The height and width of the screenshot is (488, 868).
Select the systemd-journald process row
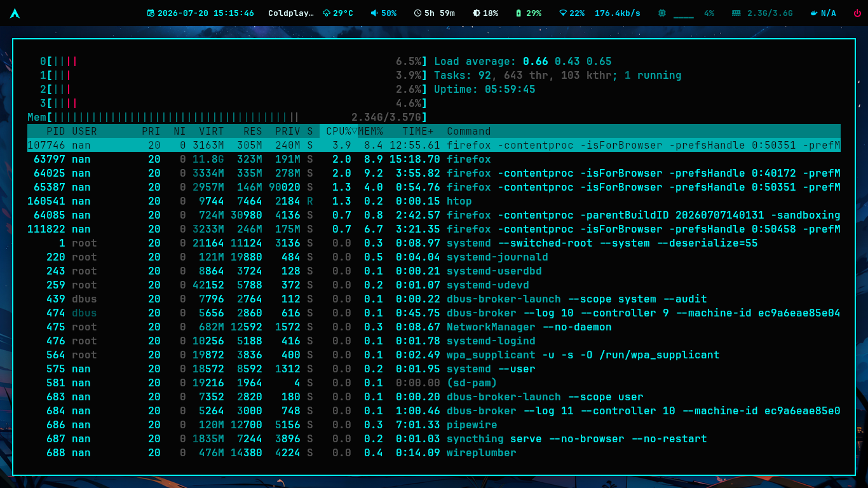click(x=434, y=257)
